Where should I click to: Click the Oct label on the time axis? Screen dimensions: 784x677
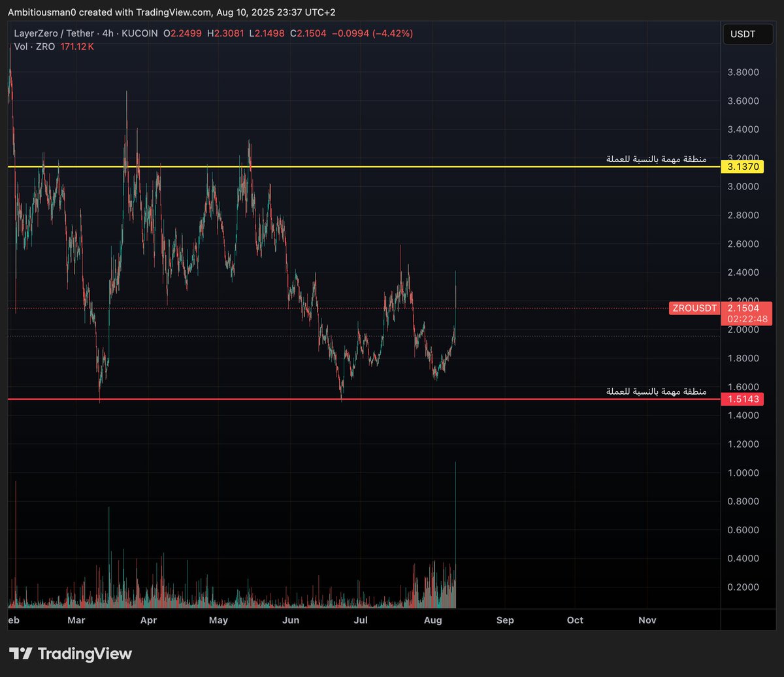coord(575,619)
